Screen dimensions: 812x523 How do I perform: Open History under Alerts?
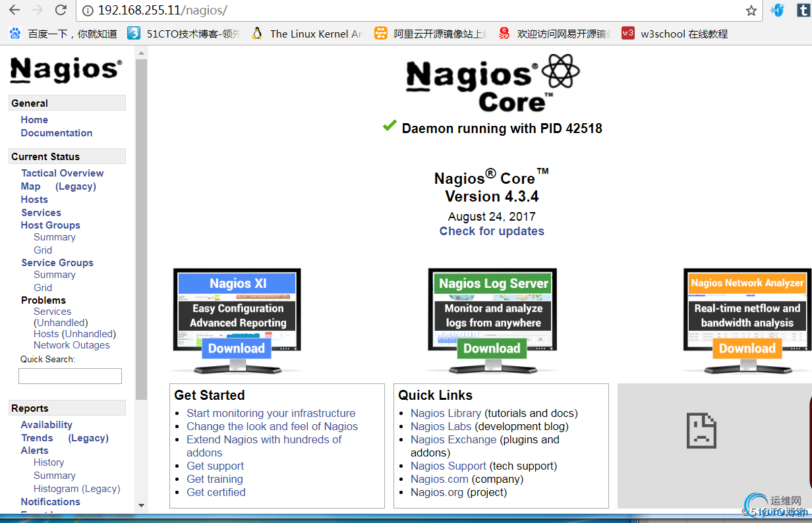[x=49, y=462]
